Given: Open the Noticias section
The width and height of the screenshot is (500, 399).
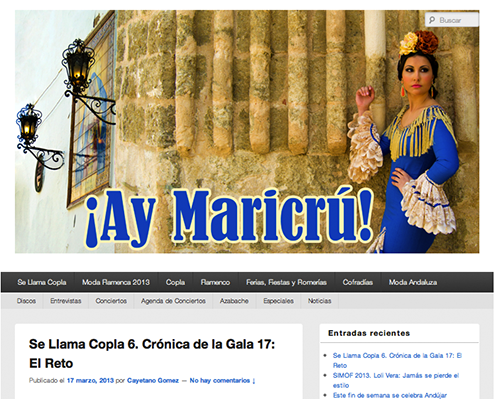Looking at the screenshot, I should [x=319, y=301].
